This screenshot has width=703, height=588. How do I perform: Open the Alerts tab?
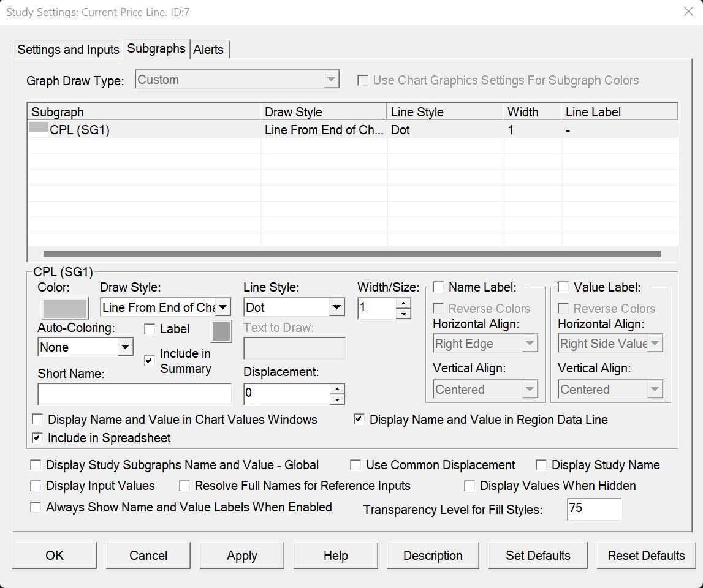pyautogui.click(x=208, y=50)
